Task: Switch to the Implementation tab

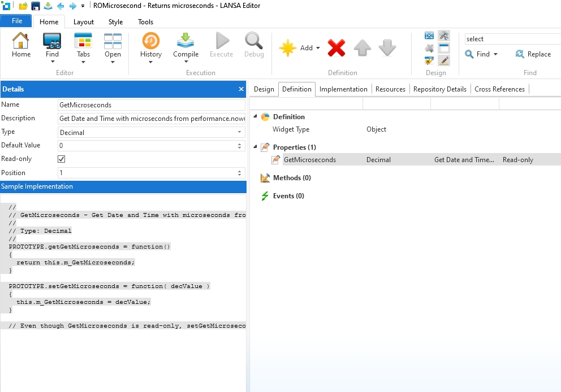Action: click(343, 89)
